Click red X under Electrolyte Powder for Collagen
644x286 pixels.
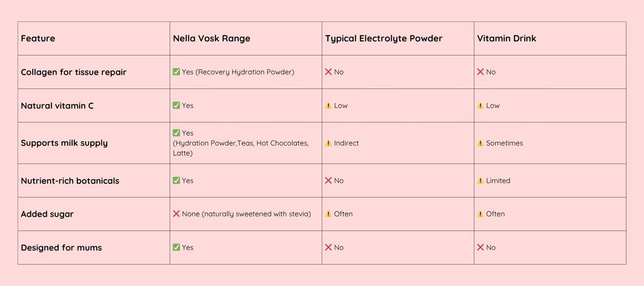[328, 72]
